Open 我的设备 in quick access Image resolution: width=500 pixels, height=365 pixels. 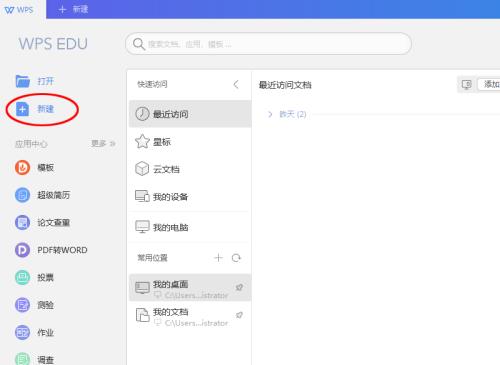pyautogui.click(x=190, y=197)
